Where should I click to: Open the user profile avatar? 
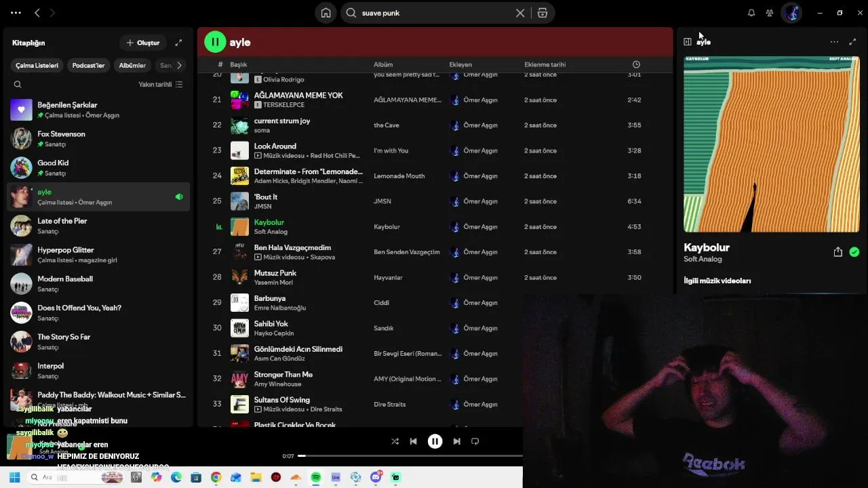point(791,13)
